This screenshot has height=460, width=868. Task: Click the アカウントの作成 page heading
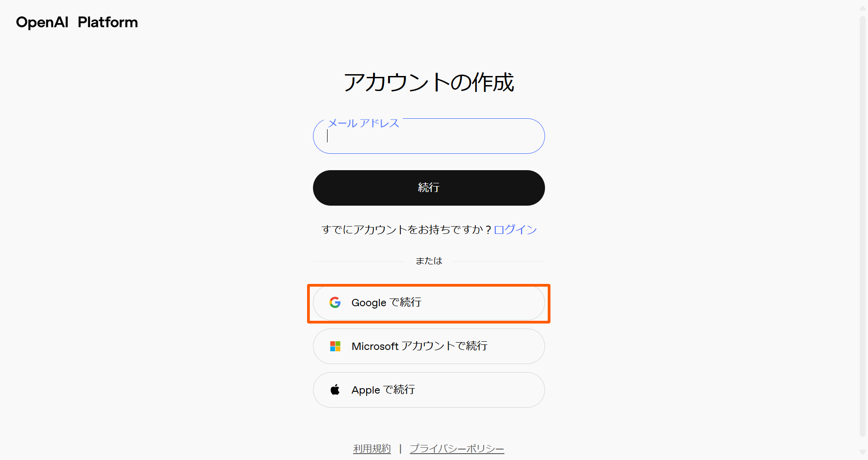(x=428, y=83)
